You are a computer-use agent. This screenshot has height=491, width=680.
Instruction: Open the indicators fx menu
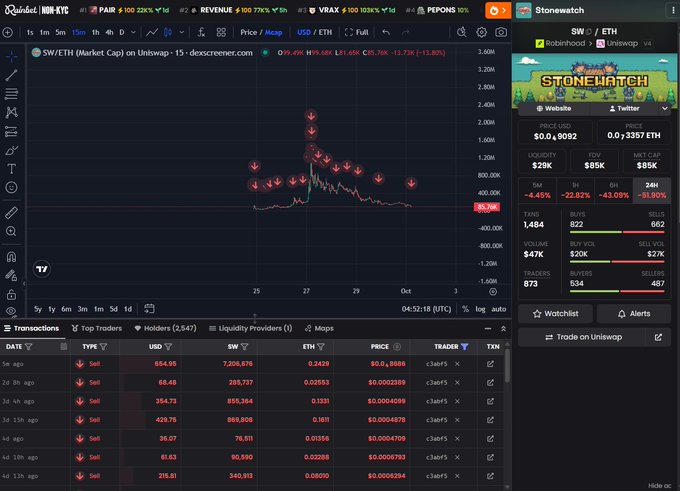click(x=201, y=32)
